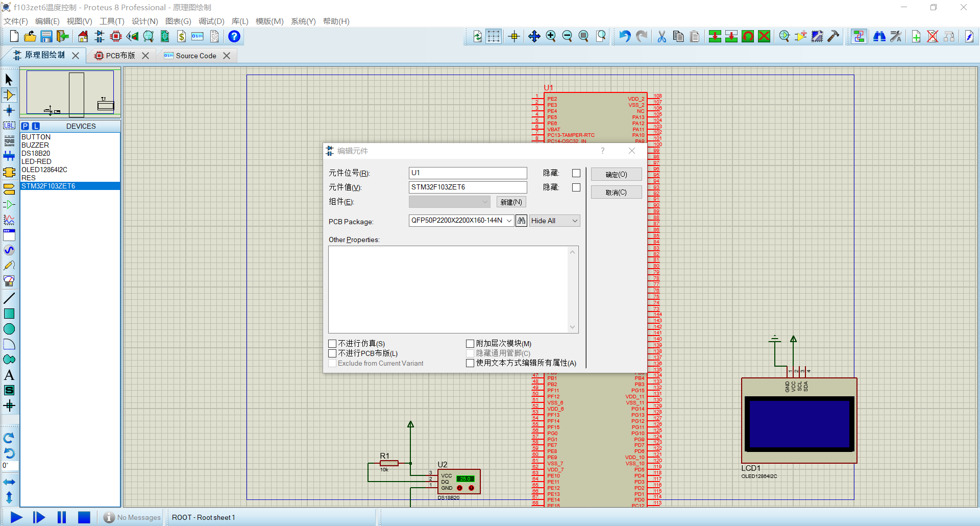Open PCB Layout chip icon in toolbar
This screenshot has height=526, width=980.
(116, 36)
